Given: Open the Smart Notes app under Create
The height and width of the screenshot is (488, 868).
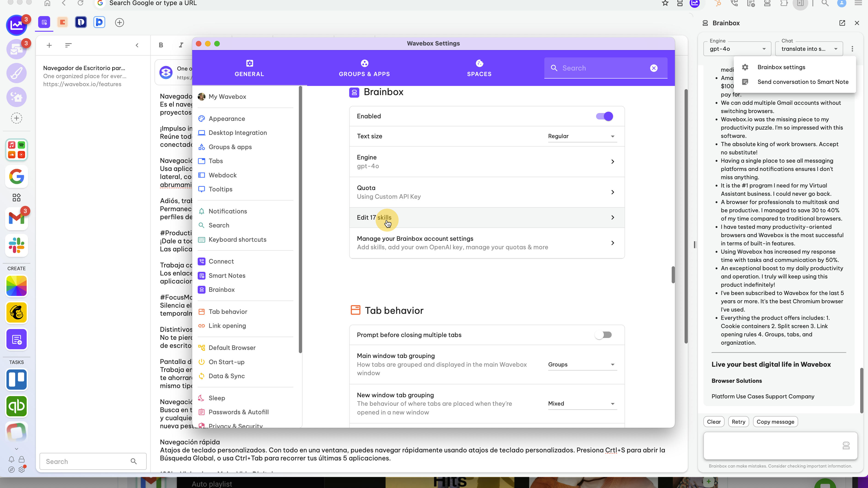Looking at the screenshot, I should tap(17, 340).
